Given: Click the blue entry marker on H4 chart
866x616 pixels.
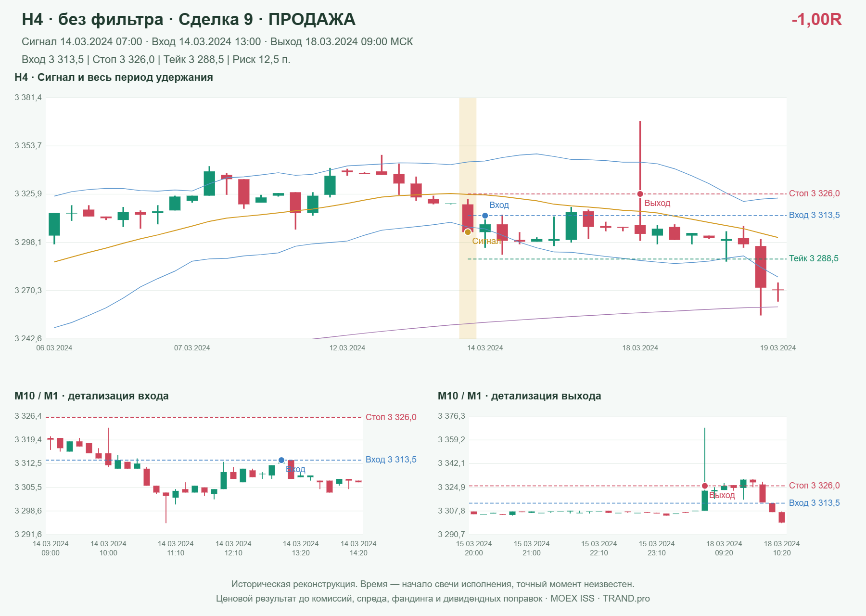Looking at the screenshot, I should tap(485, 216).
